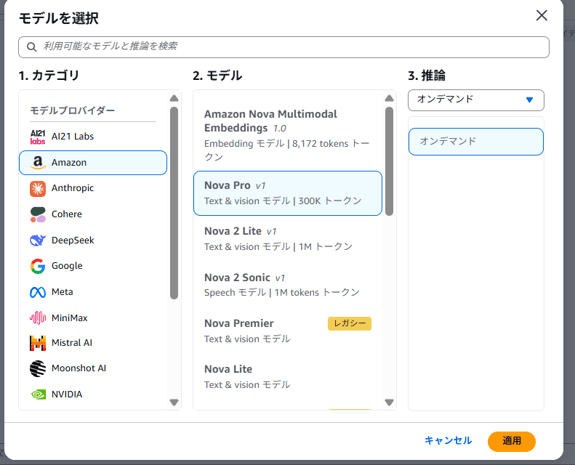Click the model list scrollbar thumb
575x465 pixels.
coord(389,161)
